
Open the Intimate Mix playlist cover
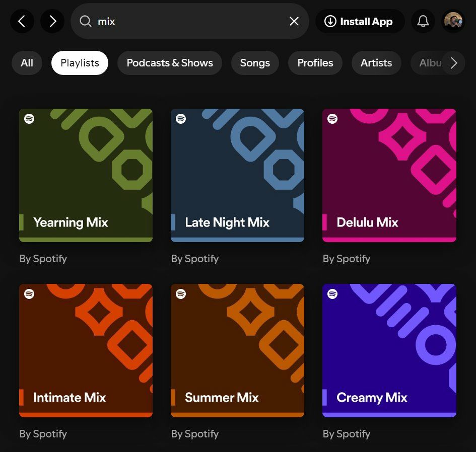point(86,350)
